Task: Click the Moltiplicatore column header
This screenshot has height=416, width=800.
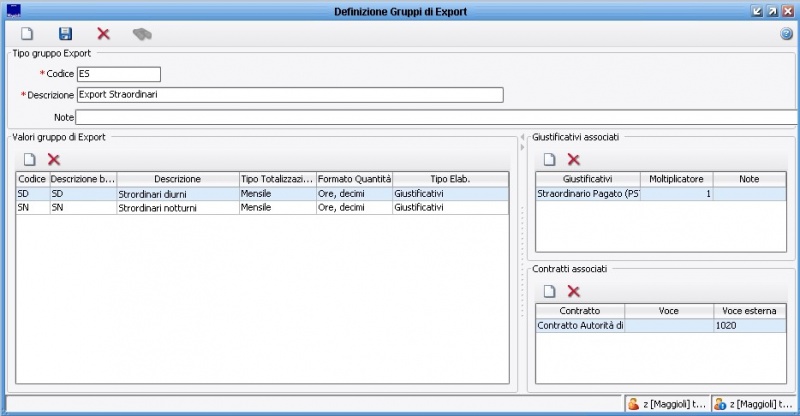Action: [675, 179]
